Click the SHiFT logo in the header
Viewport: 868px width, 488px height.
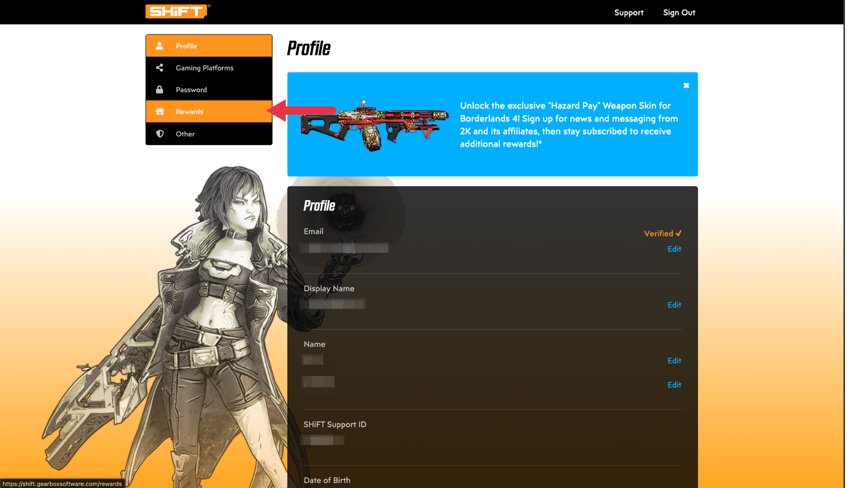[x=178, y=11]
